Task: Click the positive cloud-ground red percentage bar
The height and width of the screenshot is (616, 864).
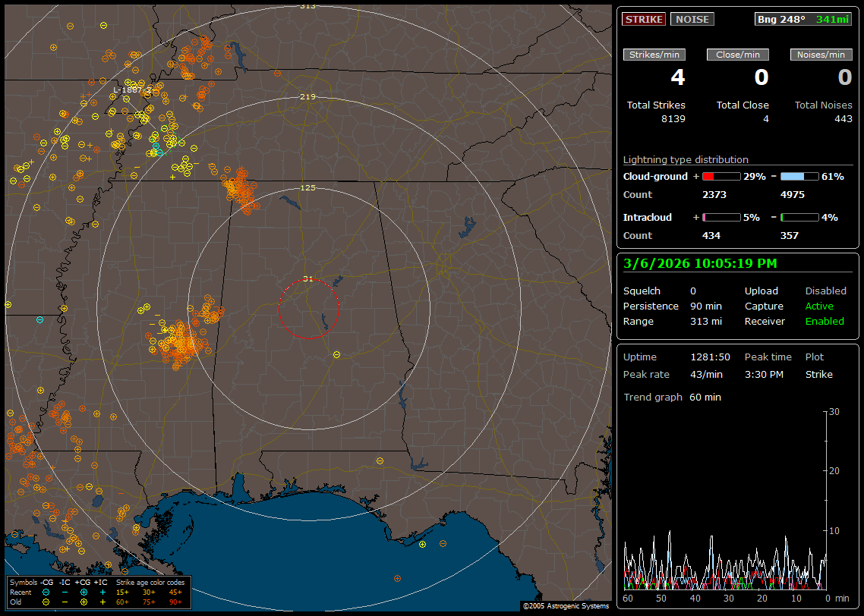Action: [x=721, y=176]
